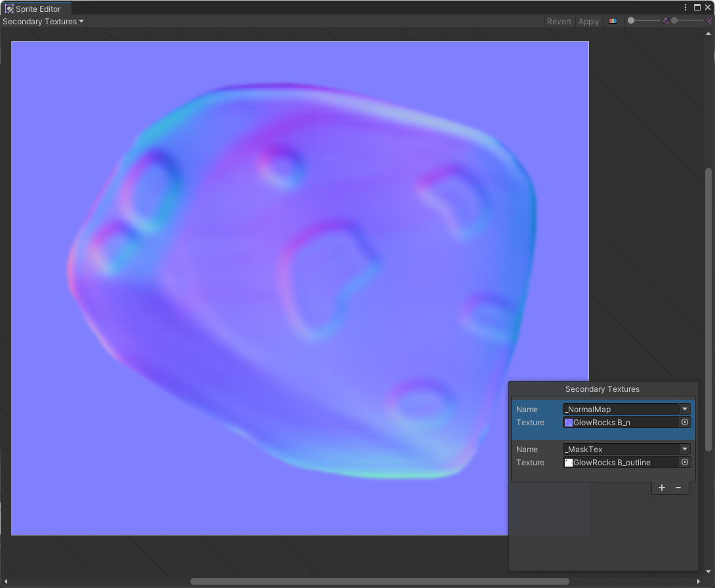The height and width of the screenshot is (588, 715).
Task: Click the Sprite Editor tab icon
Action: pos(9,9)
